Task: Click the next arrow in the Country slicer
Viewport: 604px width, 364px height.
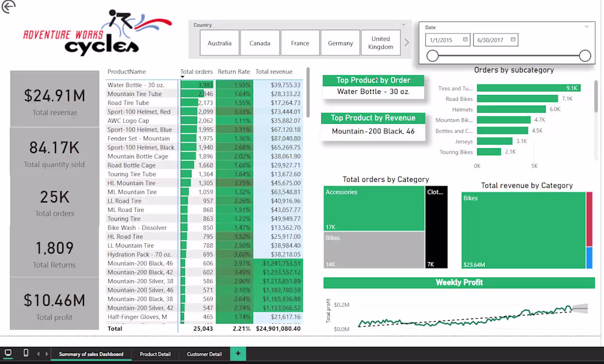Action: tap(407, 42)
